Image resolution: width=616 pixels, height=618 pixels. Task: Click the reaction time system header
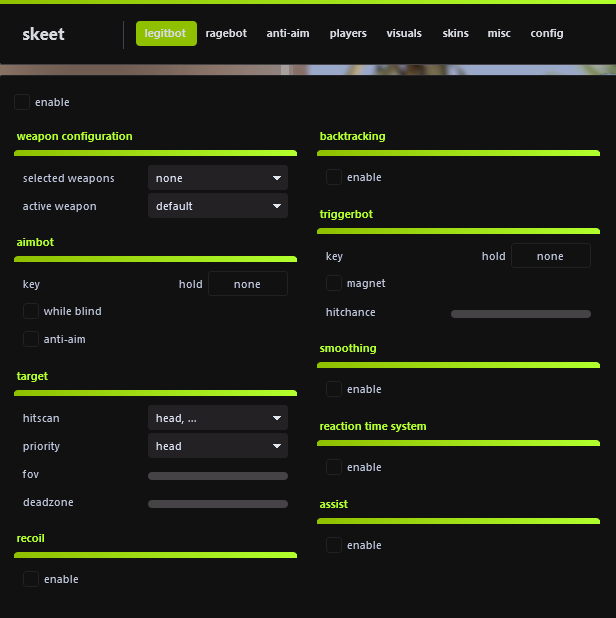tap(373, 426)
